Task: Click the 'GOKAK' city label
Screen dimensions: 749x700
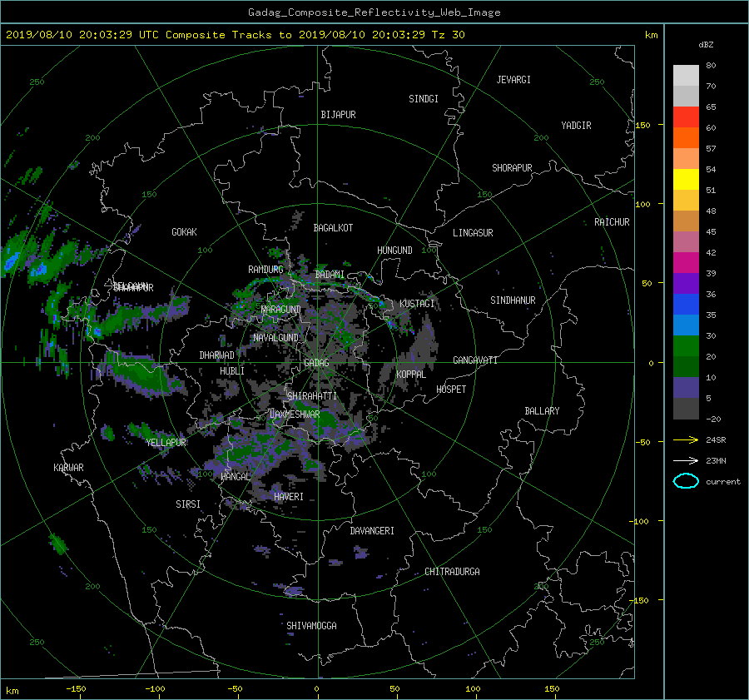Action: 185,232
